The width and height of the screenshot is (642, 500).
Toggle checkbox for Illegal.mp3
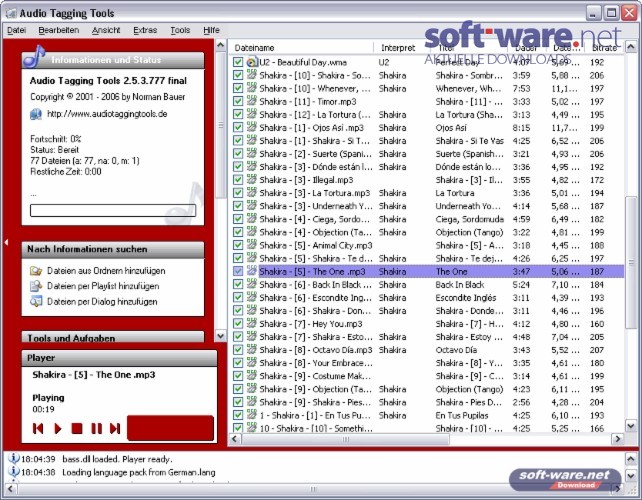coord(238,180)
